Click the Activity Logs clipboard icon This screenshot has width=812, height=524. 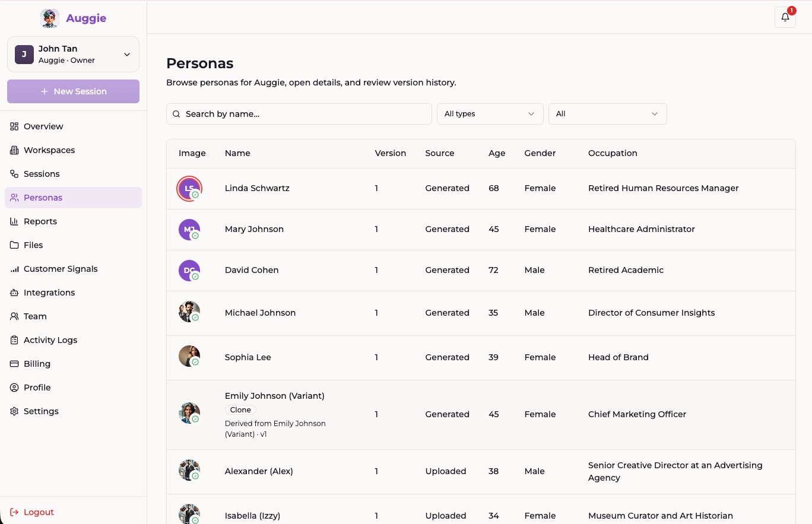point(14,340)
